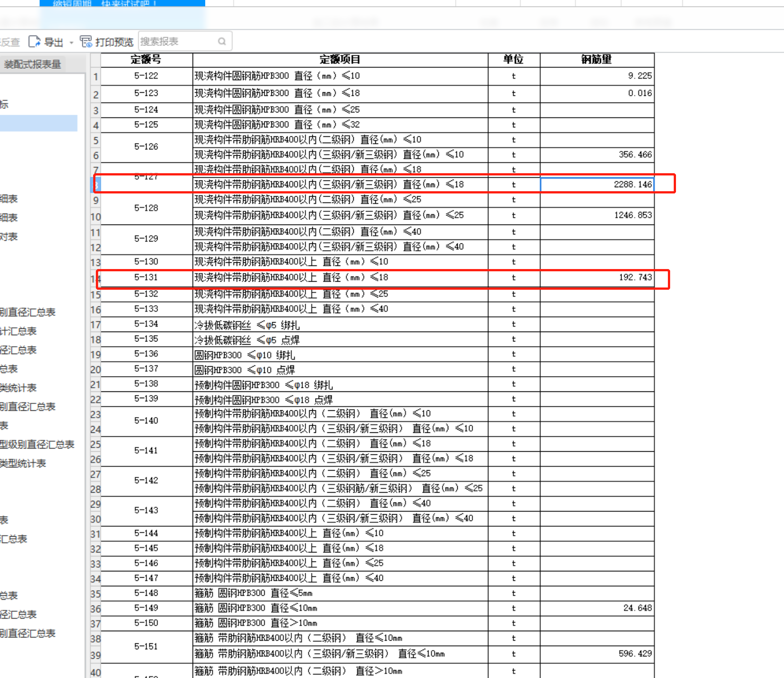The height and width of the screenshot is (678, 784).
Task: Open sidebar report 型级别直径汇总表
Action: click(37, 445)
